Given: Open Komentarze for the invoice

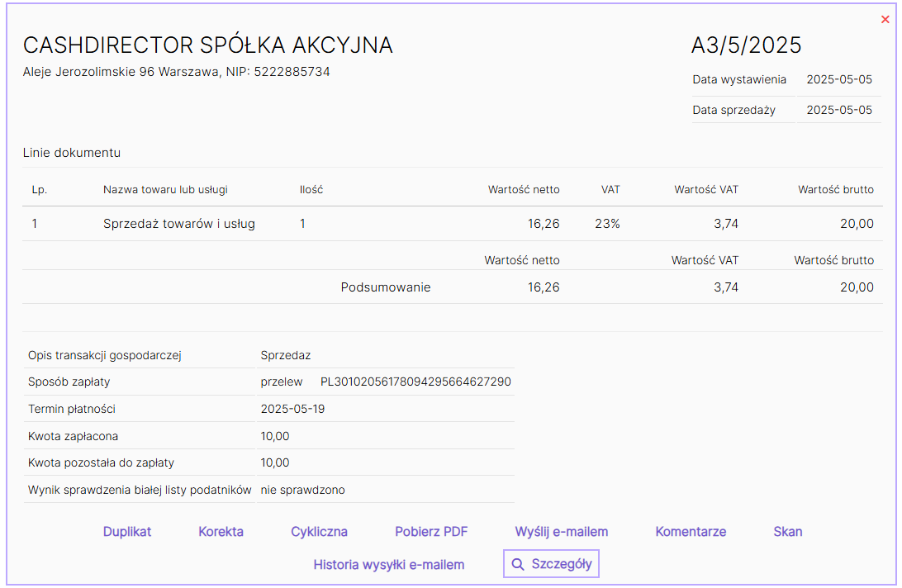Looking at the screenshot, I should coord(691,532).
